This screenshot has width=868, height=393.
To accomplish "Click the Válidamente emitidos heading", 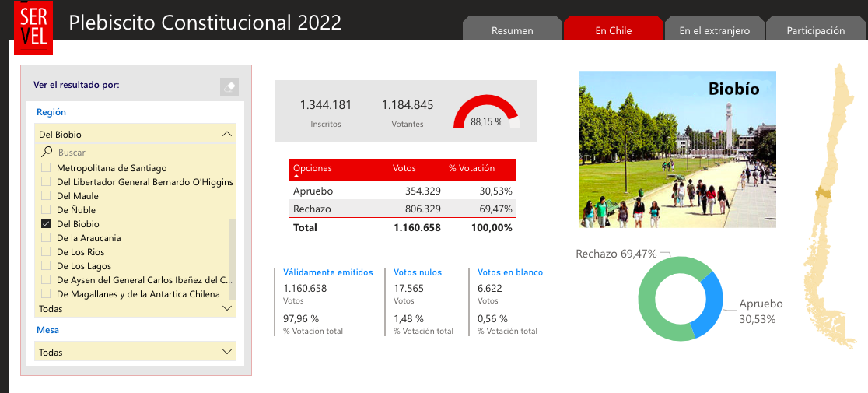I will pos(327,272).
